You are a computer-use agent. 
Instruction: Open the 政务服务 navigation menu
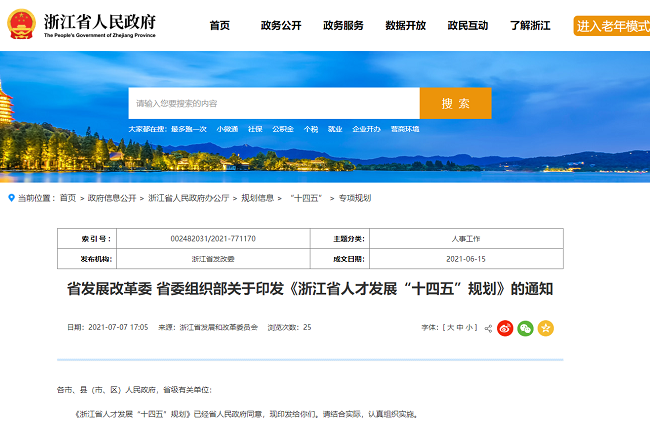[x=343, y=26]
